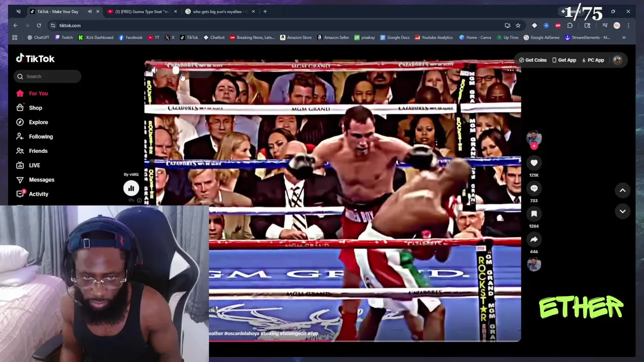
Task: Open a new browser tab
Action: pyautogui.click(x=265, y=11)
